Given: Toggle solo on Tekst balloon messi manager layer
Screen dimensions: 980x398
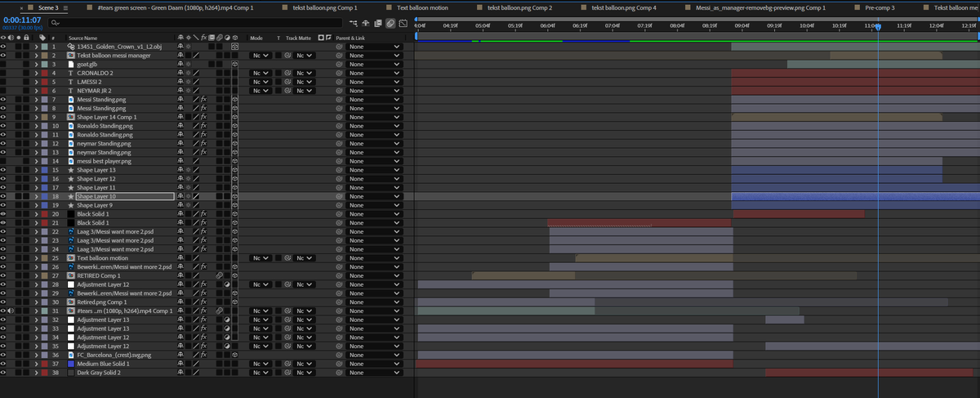Looking at the screenshot, I should tap(19, 56).
